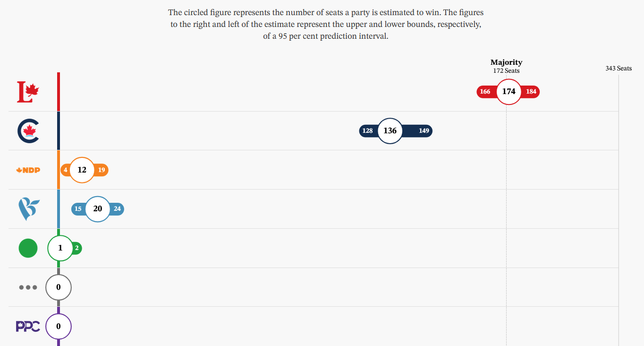Click the three-dot Others icon
The image size is (644, 346).
click(x=28, y=287)
